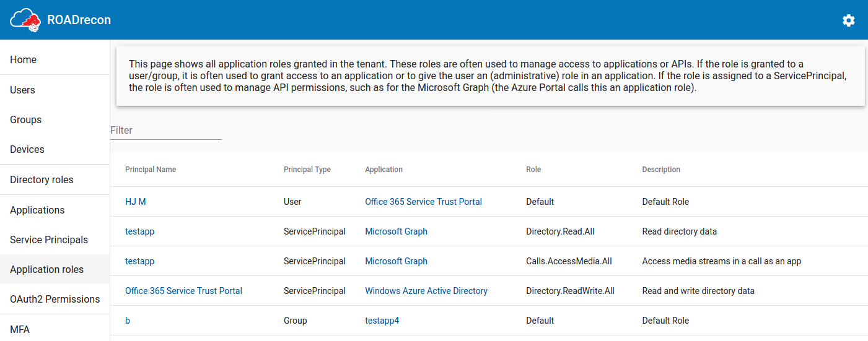Open the settings gear icon

tap(848, 20)
